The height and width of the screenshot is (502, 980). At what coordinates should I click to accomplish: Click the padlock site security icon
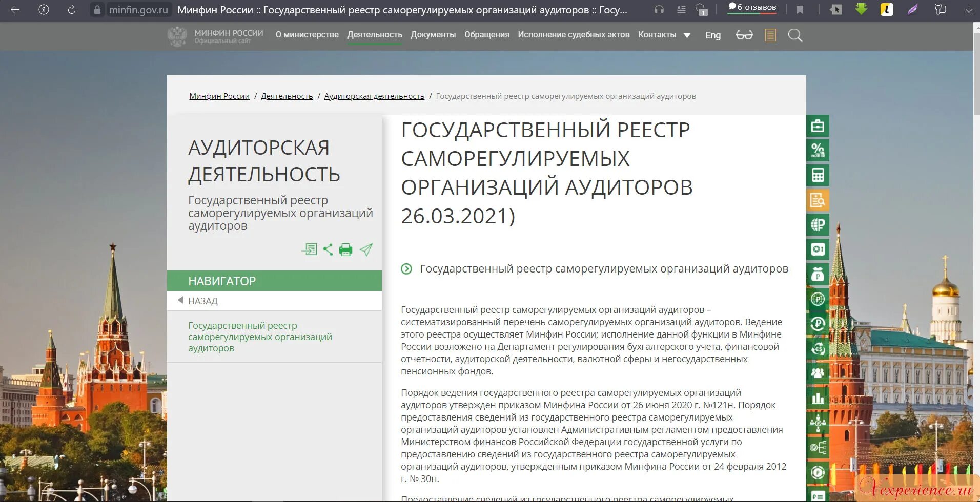point(97,10)
